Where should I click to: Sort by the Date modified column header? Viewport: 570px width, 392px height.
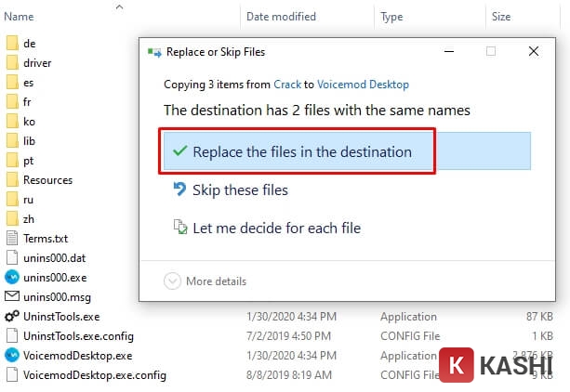coord(281,17)
